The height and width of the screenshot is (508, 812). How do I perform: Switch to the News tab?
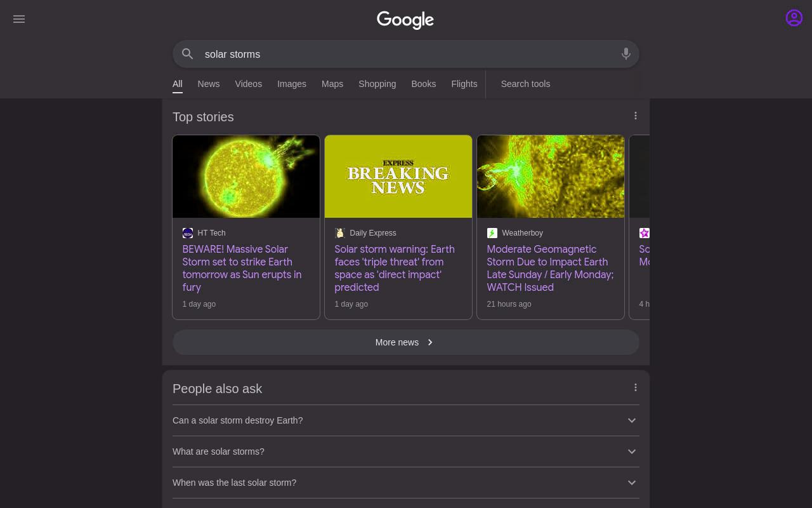click(209, 84)
